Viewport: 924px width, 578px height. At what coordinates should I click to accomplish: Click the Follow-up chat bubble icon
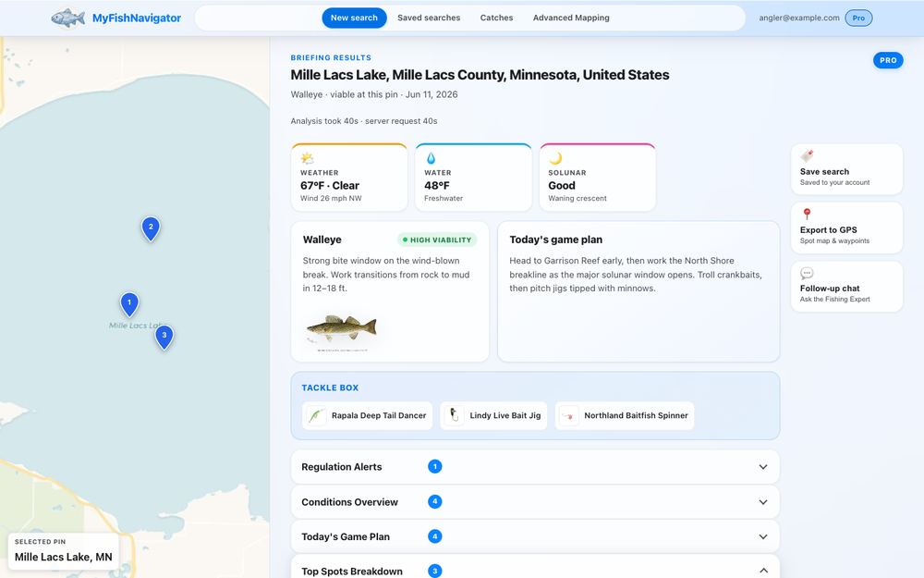[807, 273]
